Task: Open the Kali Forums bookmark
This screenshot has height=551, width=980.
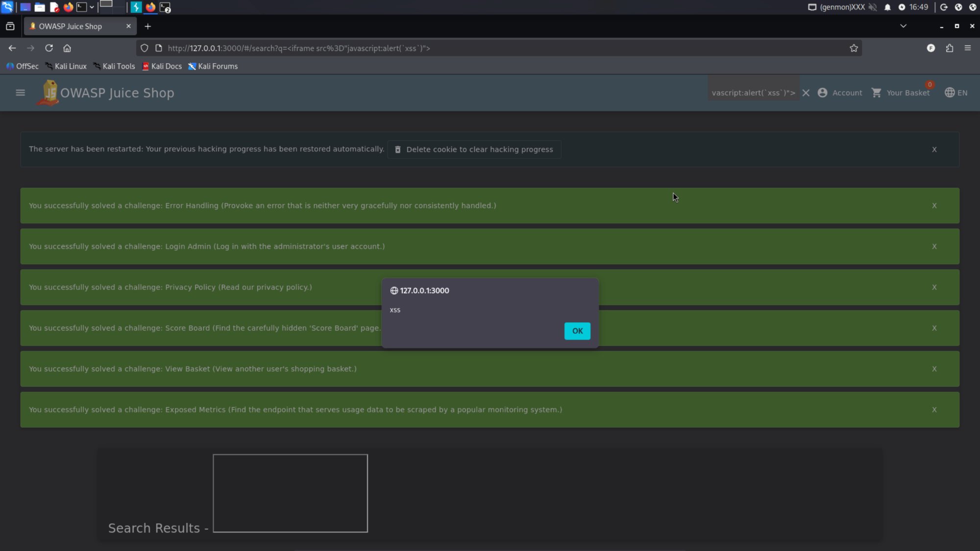Action: pos(213,66)
